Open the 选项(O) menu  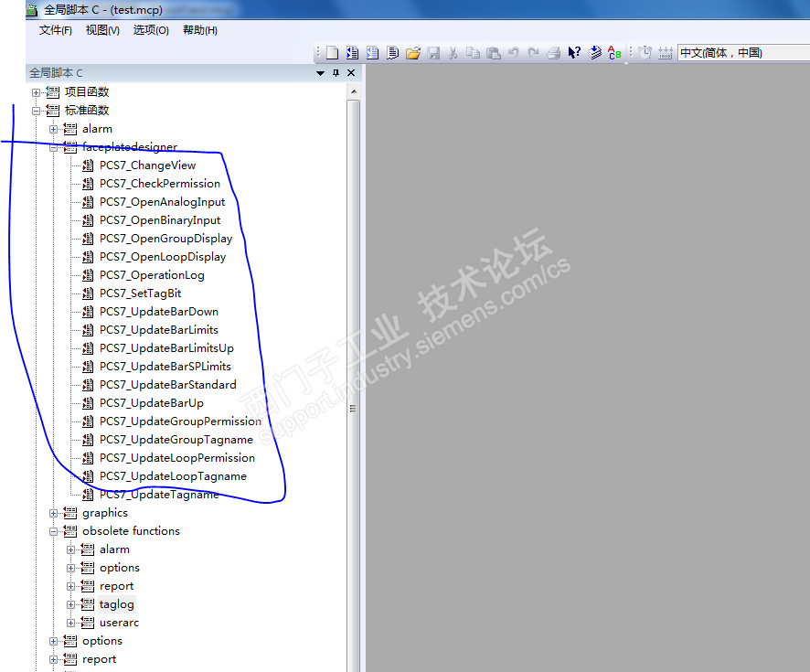tap(151, 30)
